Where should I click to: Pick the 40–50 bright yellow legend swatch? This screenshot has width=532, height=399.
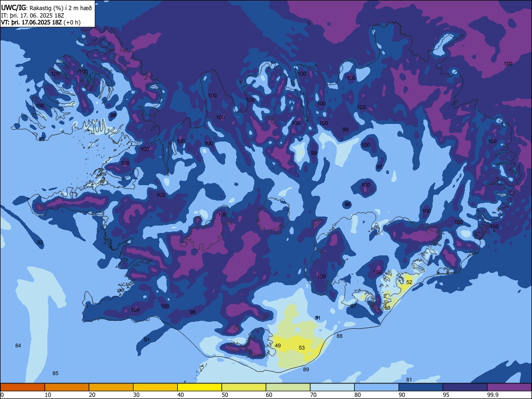199,387
